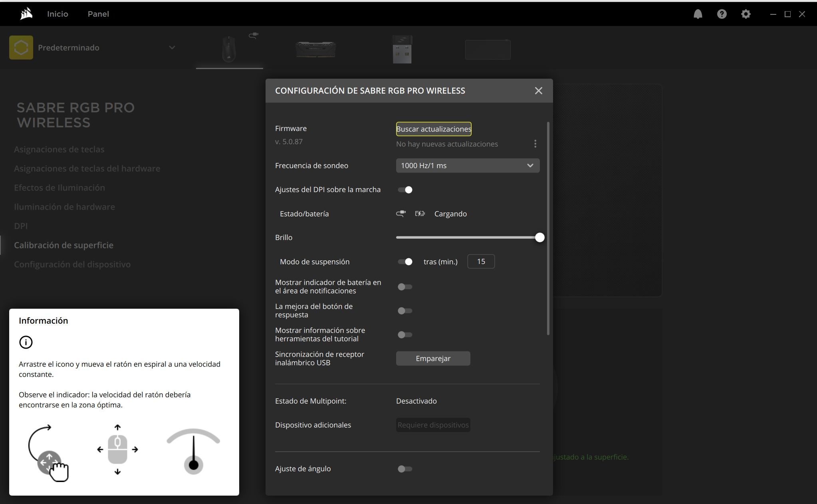Toggle Ajuste de ángulo switch
The image size is (817, 504).
(405, 469)
